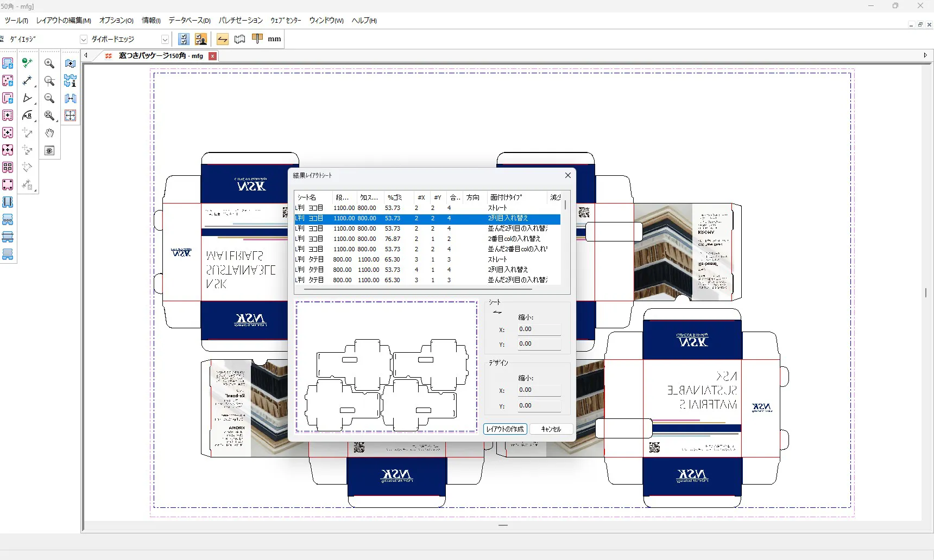
Task: Open the ダイエッジ dropdown arrow
Action: coord(84,39)
